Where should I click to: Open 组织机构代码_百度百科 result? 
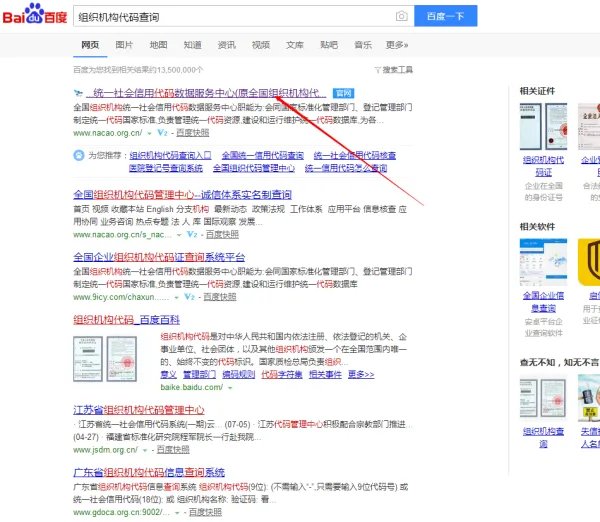click(126, 320)
